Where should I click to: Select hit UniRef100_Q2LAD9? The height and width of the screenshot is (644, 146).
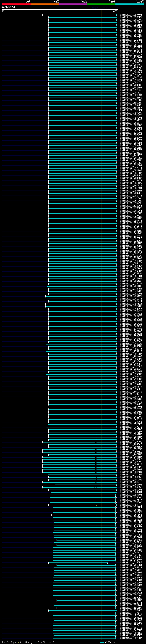[x=131, y=32]
